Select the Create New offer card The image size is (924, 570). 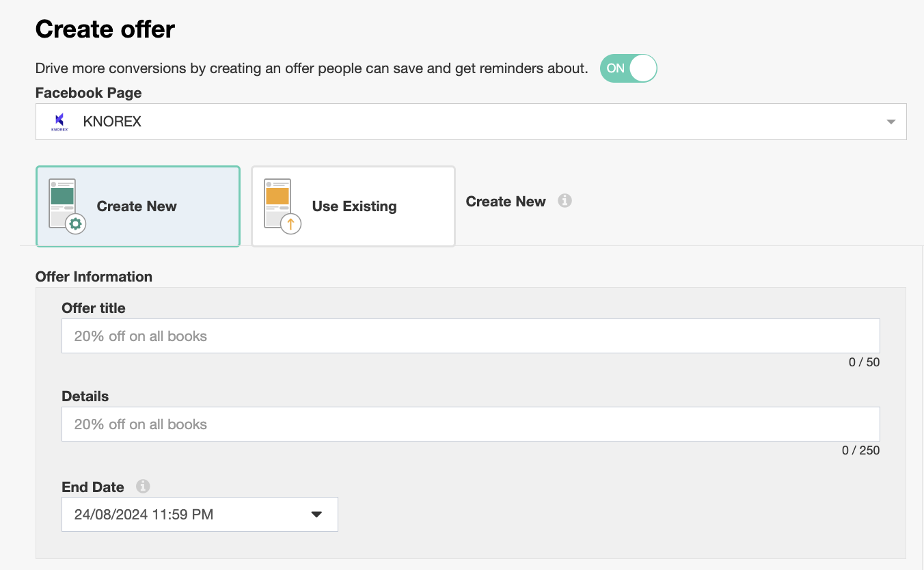pos(138,206)
